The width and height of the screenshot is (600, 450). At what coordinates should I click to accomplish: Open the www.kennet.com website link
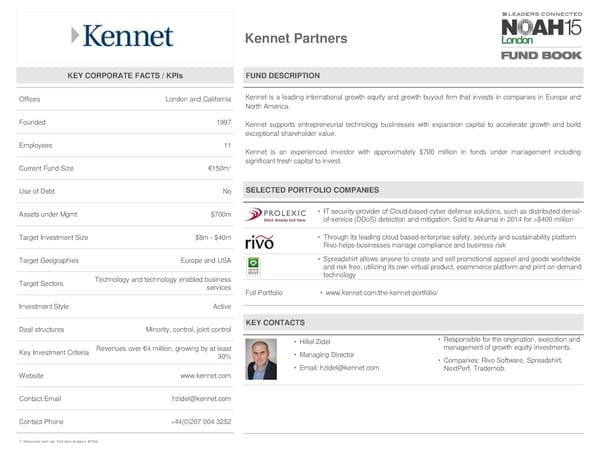point(206,376)
